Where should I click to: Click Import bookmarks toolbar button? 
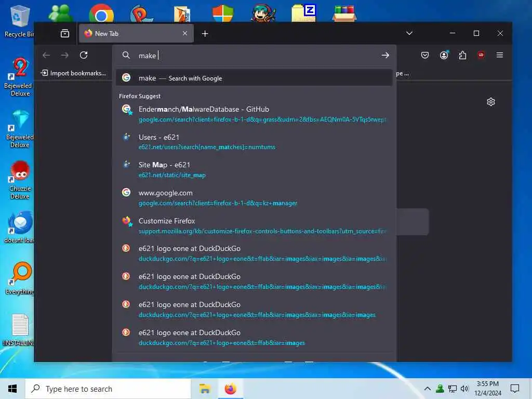point(73,73)
